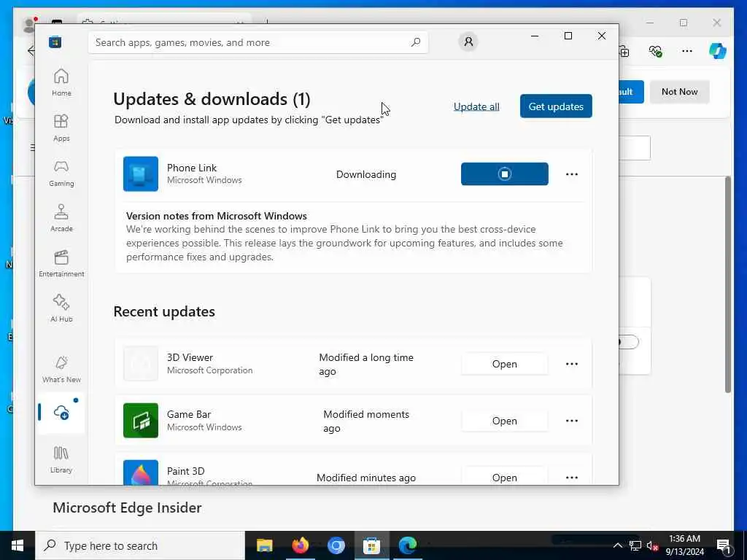Viewport: 747px width, 560px height.
Task: Go to Gaming section in sidebar
Action: 61,173
